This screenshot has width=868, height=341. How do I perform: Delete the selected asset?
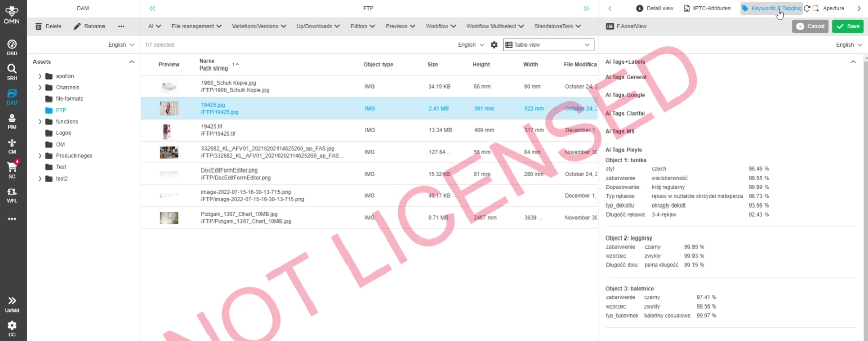click(48, 26)
